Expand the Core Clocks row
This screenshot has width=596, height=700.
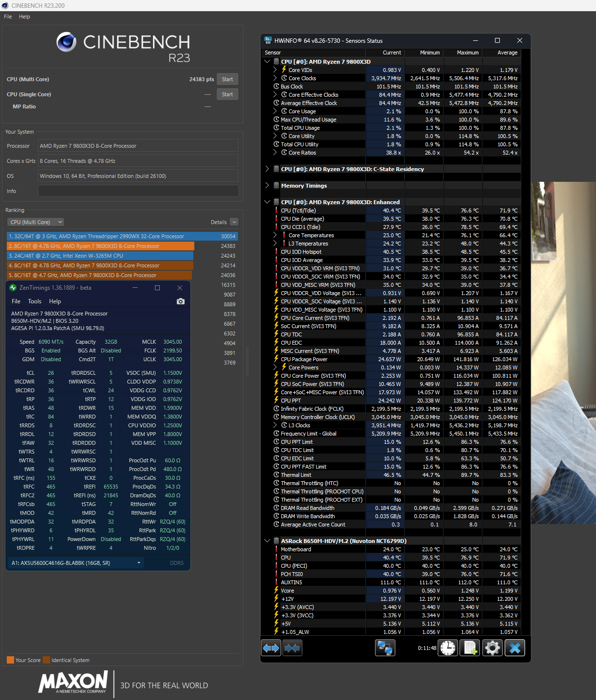click(x=275, y=78)
